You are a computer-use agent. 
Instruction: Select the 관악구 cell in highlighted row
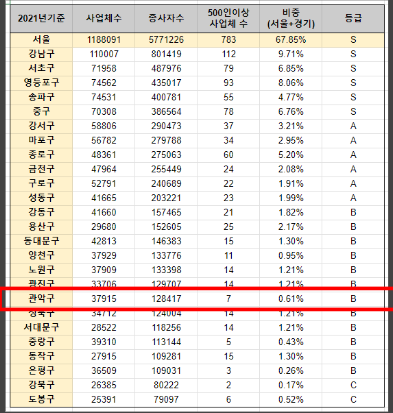pos(41,299)
